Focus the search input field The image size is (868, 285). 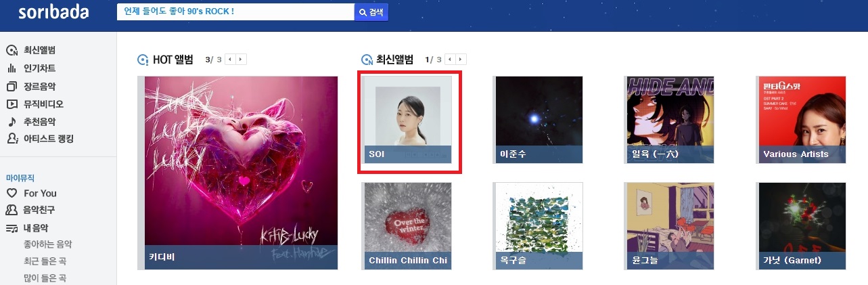235,12
